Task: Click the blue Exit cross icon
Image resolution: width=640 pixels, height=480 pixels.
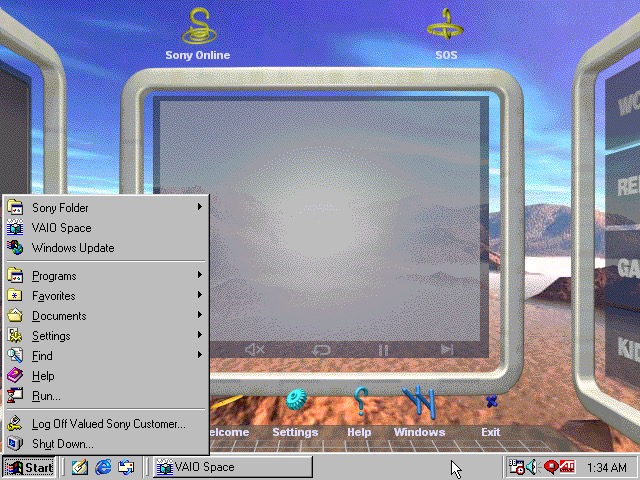Action: point(490,403)
